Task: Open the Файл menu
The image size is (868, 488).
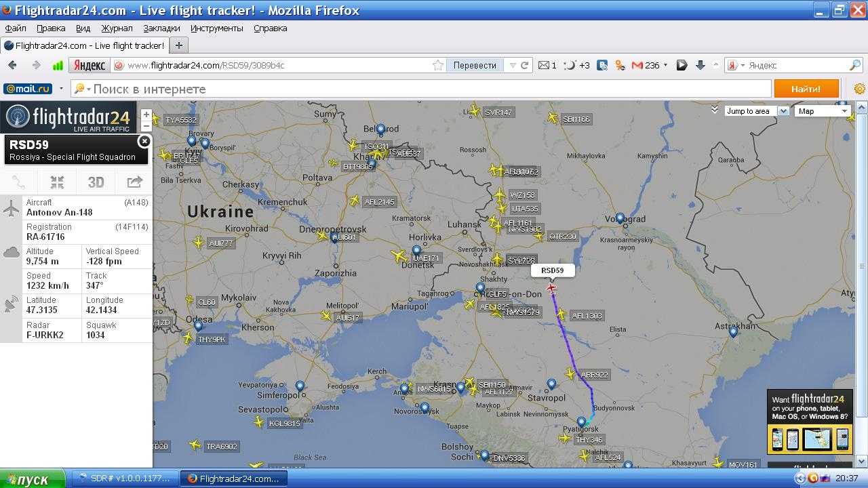Action: coord(16,28)
